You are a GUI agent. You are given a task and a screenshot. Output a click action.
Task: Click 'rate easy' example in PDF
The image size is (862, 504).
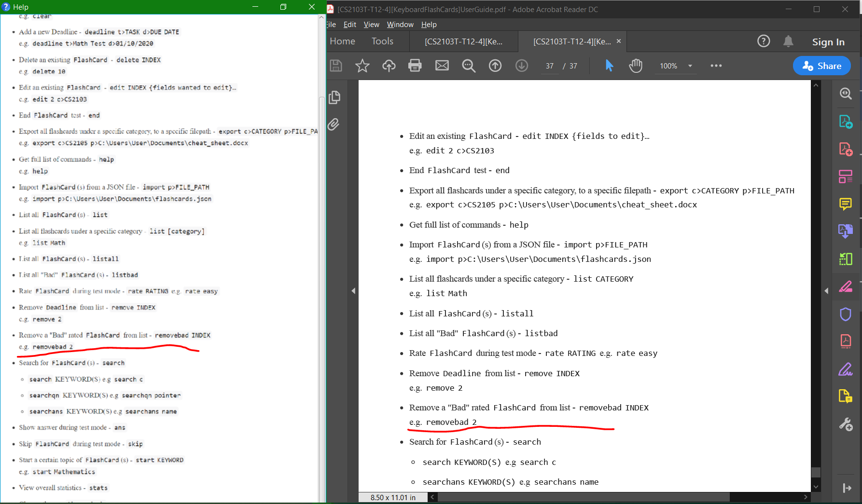(637, 353)
